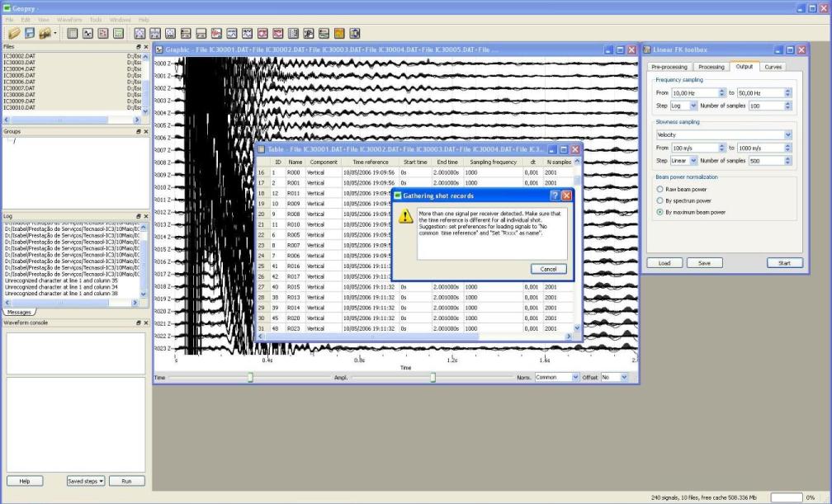
Task: Click the save disk icon in toolbar
Action: pos(31,33)
